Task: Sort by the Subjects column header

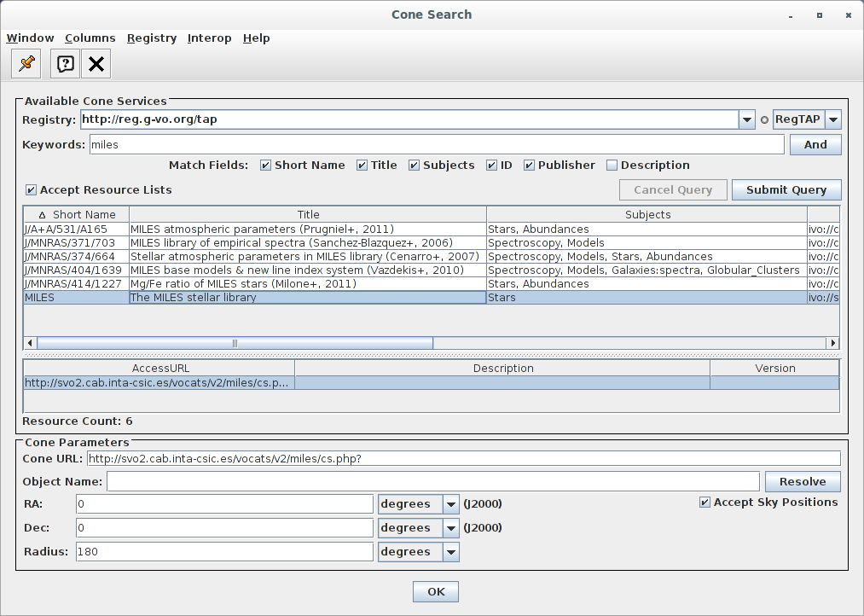Action: point(647,214)
